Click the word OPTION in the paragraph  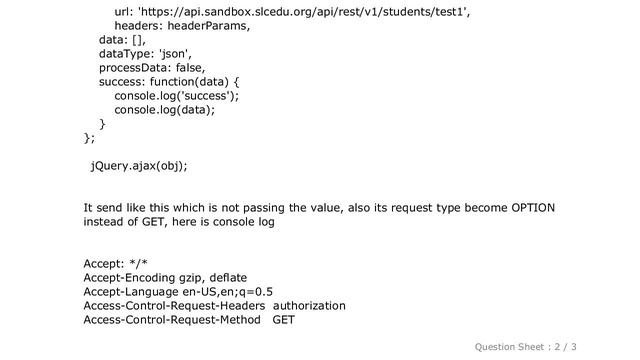tap(533, 208)
